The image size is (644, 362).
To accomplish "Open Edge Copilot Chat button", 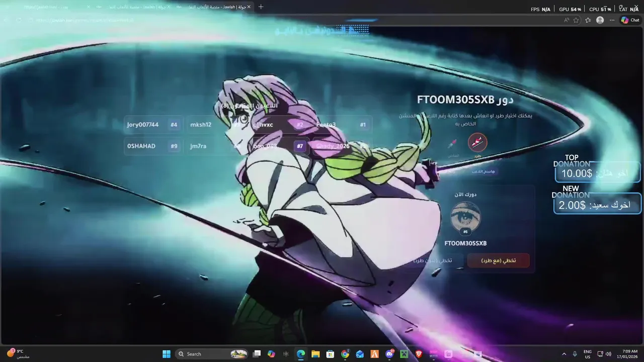I will pos(630,20).
